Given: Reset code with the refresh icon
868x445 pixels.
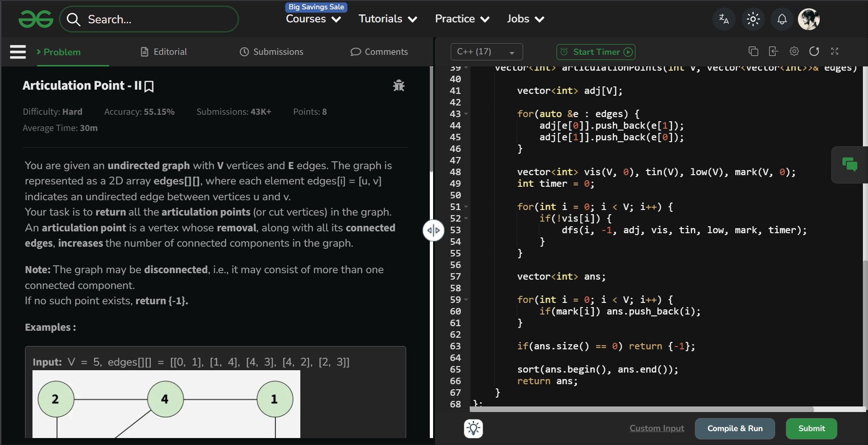Looking at the screenshot, I should (x=814, y=52).
